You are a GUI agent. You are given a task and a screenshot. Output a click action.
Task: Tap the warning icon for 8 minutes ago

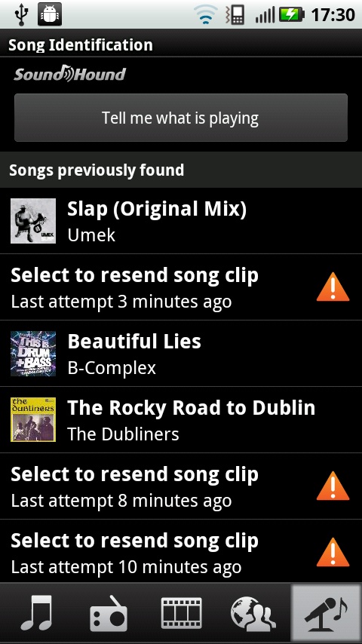[x=333, y=486]
